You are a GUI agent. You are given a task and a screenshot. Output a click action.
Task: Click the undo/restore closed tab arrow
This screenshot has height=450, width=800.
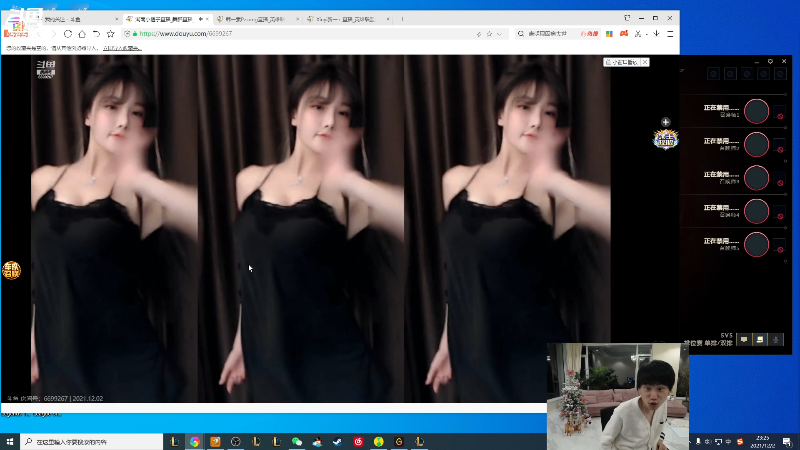[96, 34]
